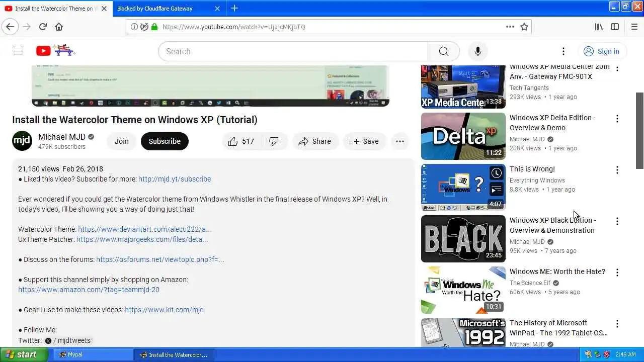Open the browser application menu
This screenshot has width=644, height=362.
634,27
